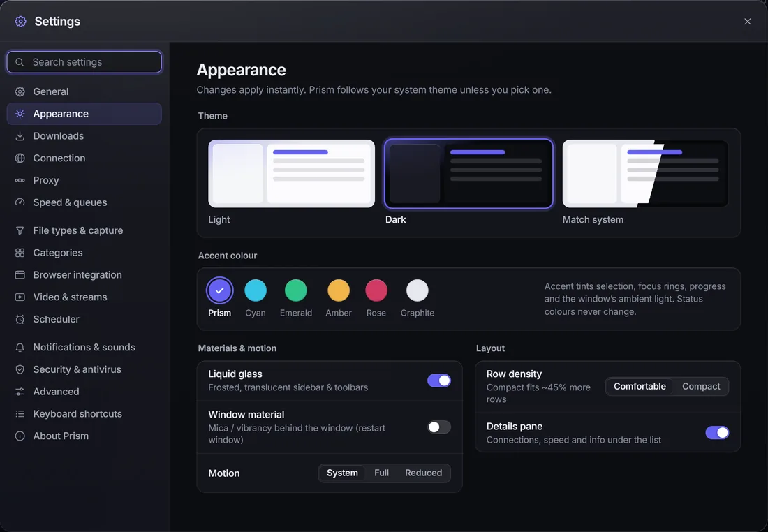Select the Graphite accent colour
Viewport: 768px width, 532px height.
(418, 290)
